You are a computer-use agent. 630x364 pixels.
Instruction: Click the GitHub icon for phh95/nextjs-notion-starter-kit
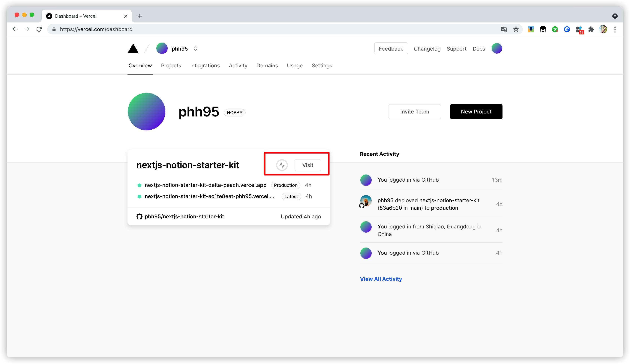pos(139,216)
